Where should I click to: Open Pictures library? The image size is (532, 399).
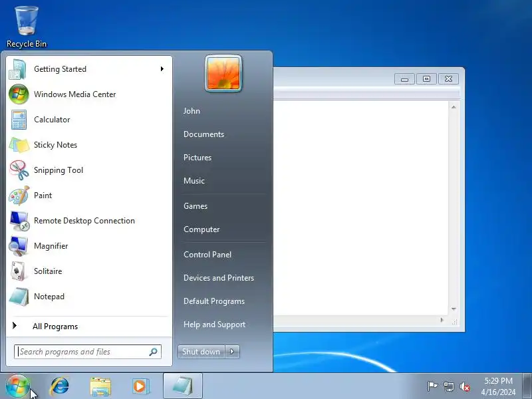198,158
